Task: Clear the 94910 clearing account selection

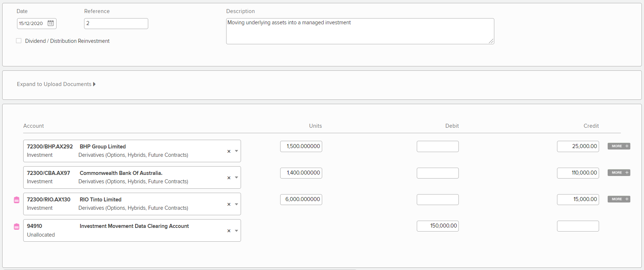Action: [229, 231]
